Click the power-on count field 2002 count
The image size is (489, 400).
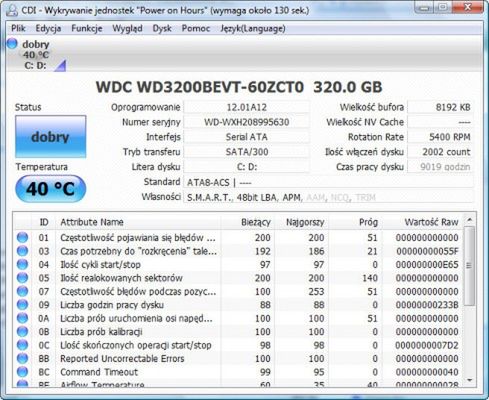point(440,152)
